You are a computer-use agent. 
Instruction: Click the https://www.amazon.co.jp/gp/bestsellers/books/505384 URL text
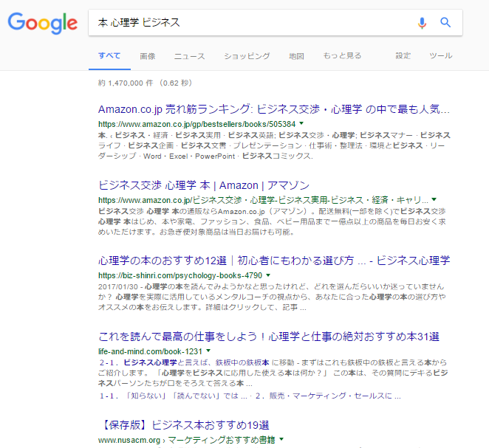click(x=196, y=124)
